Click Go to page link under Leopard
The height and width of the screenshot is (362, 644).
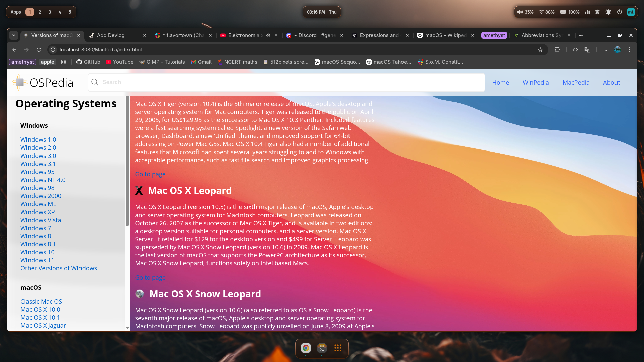point(150,278)
